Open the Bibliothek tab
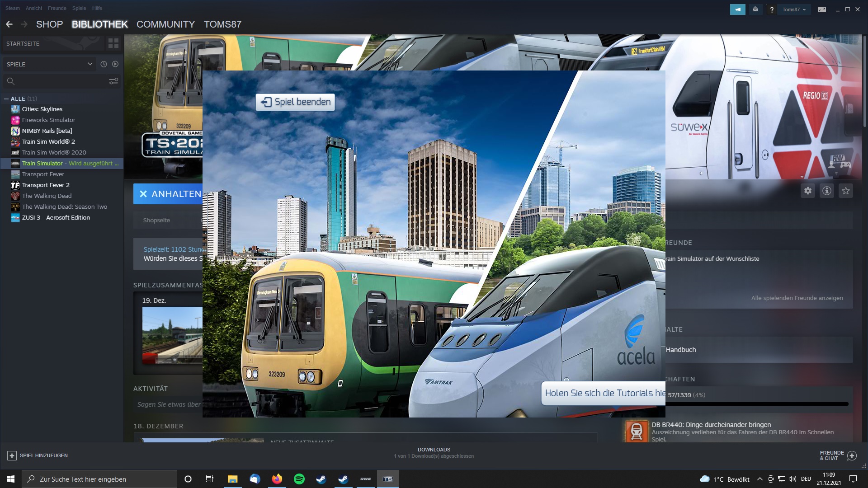The width and height of the screenshot is (868, 488). pos(99,24)
